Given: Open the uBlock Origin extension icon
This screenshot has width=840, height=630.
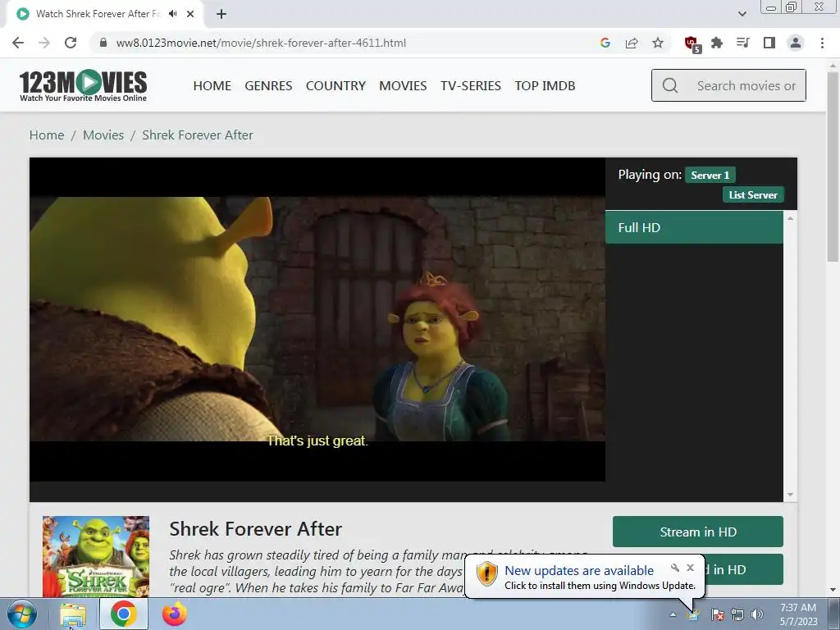Looking at the screenshot, I should [692, 44].
